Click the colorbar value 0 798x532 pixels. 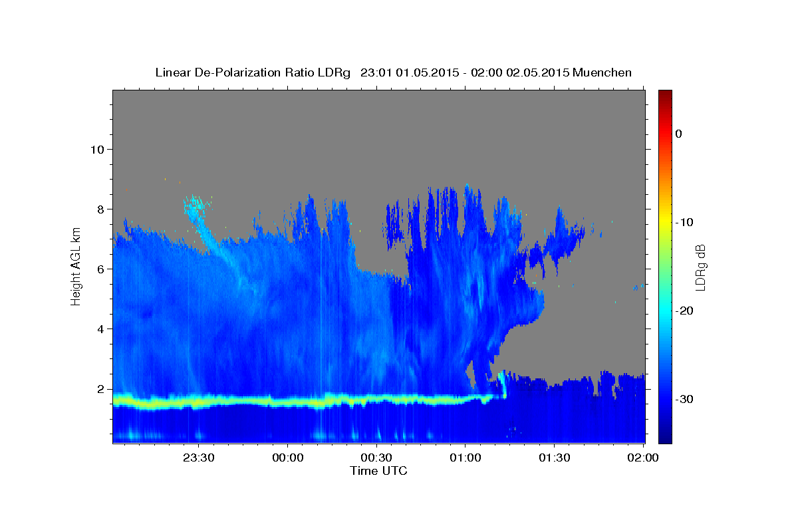tap(679, 134)
